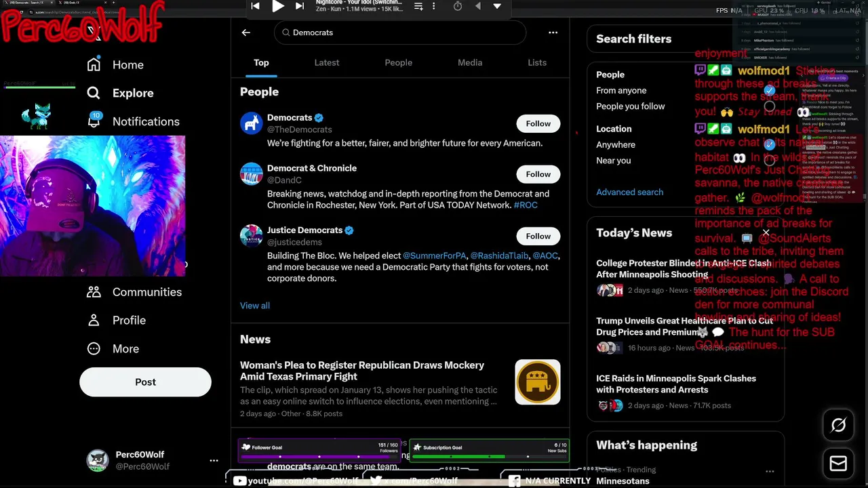868x488 pixels.
Task: Open account three-dot menu beside Perc60Wolf
Action: click(x=214, y=460)
